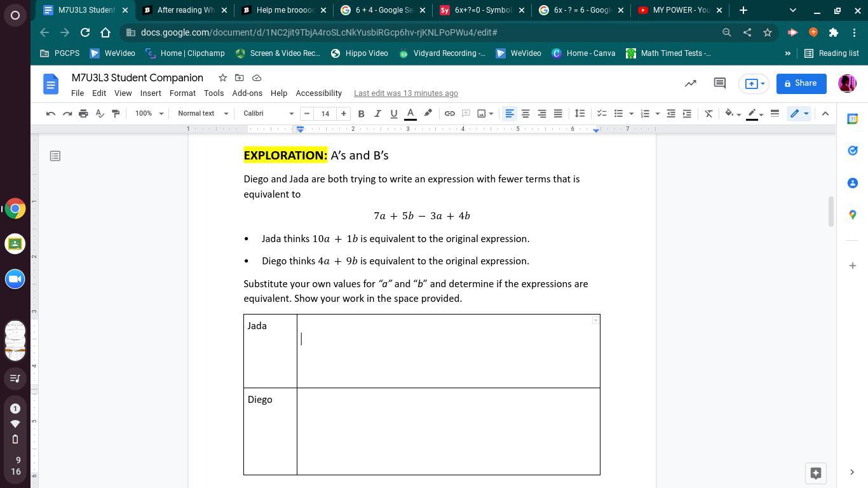The image size is (868, 488).
Task: Switch to the MY POWER YouTube tab
Action: coord(678,10)
